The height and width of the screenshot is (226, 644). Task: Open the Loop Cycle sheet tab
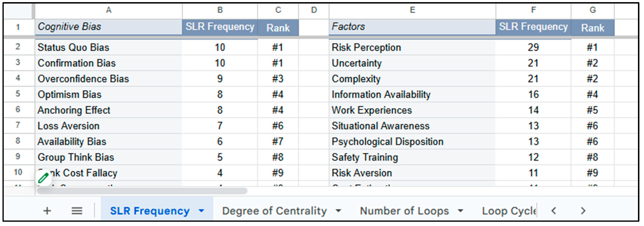[x=509, y=211]
